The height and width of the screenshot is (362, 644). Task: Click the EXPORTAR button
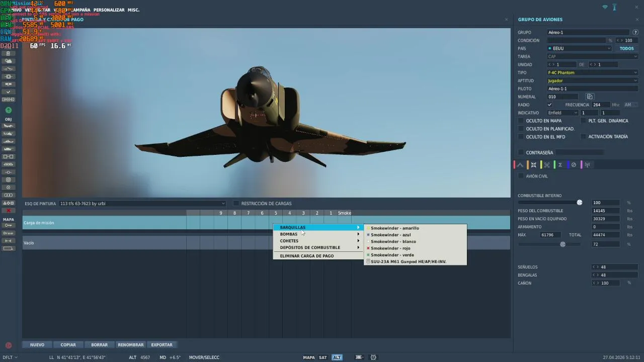pyautogui.click(x=162, y=345)
